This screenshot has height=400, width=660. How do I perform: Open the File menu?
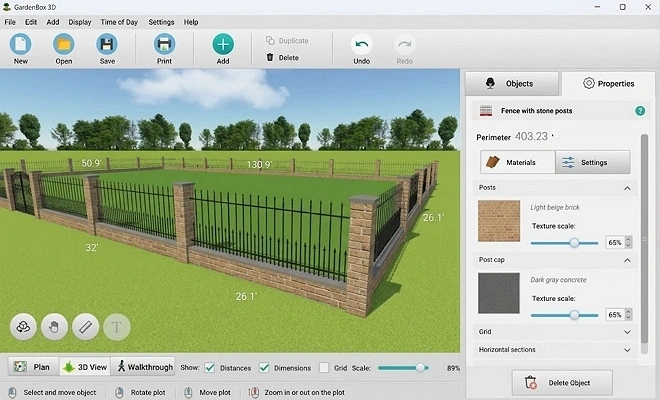10,22
